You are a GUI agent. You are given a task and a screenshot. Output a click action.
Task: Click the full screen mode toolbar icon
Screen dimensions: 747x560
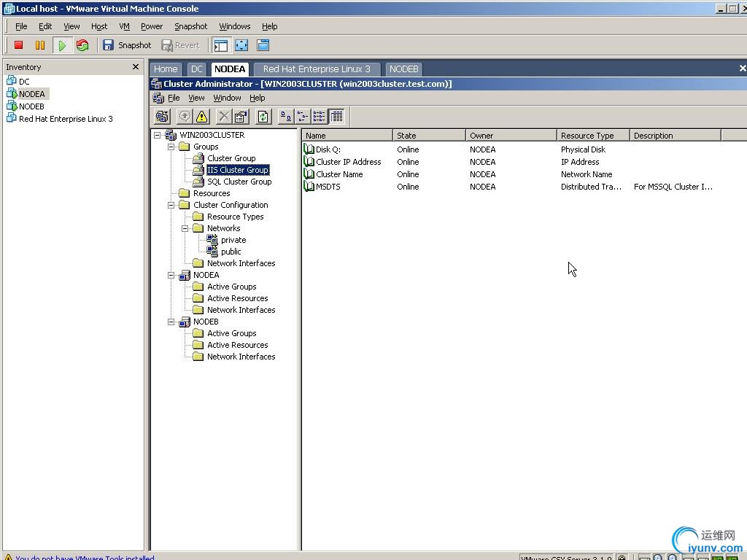tap(241, 45)
